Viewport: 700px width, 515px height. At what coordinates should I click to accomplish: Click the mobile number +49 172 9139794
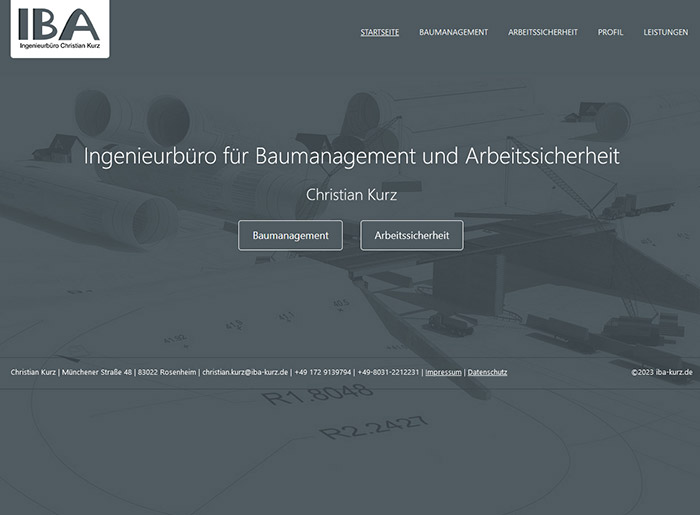tap(323, 372)
